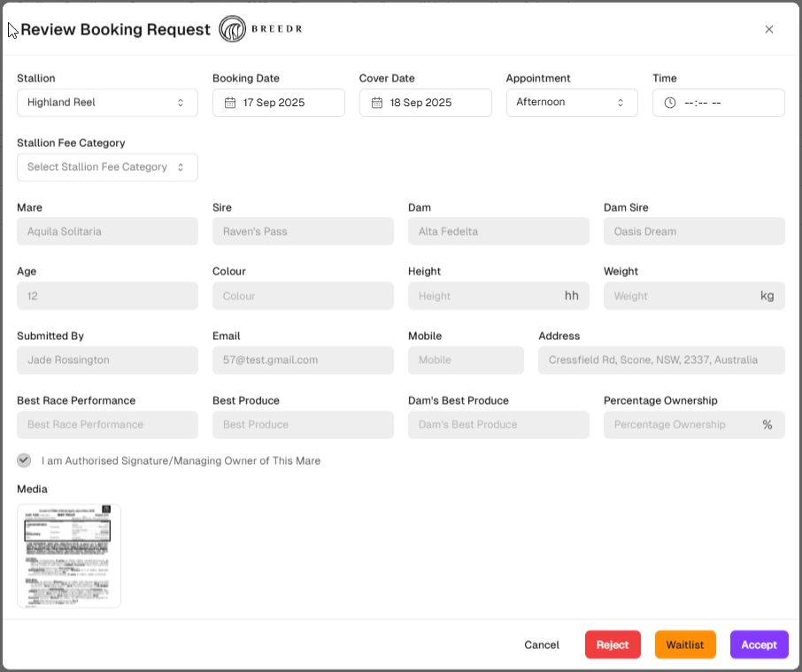The width and height of the screenshot is (802, 672).
Task: Click the Address field with Cressfield Rd
Action: 660,360
